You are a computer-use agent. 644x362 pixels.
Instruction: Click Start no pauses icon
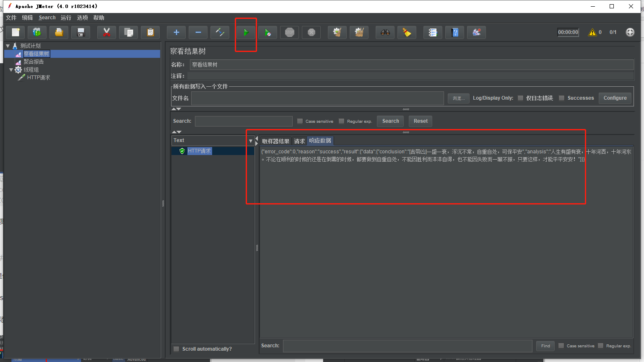coord(268,32)
